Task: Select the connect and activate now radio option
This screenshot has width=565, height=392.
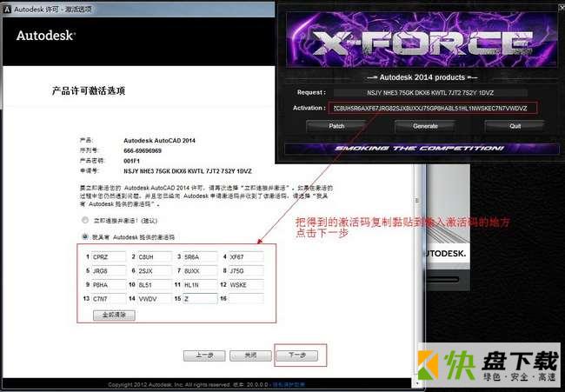Action: click(x=85, y=220)
